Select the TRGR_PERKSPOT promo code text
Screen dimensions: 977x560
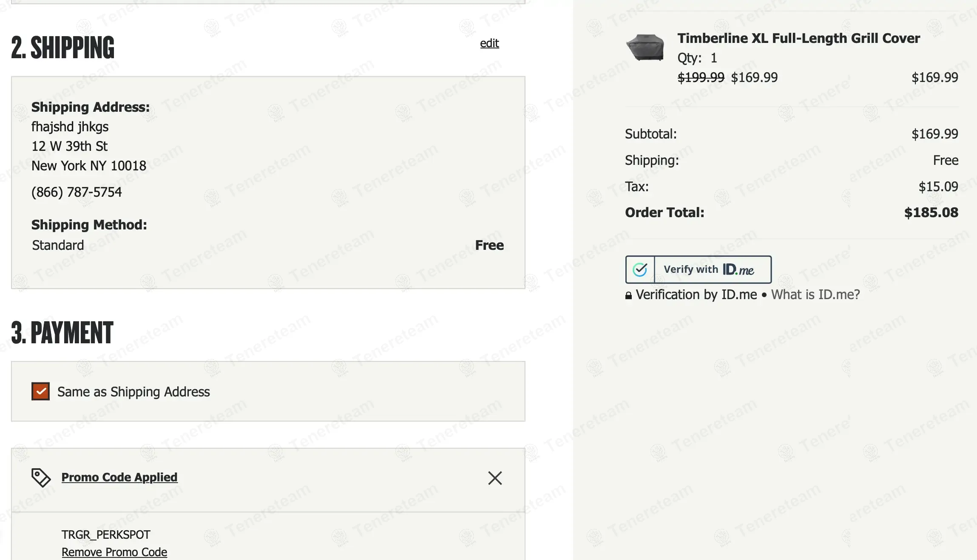pyautogui.click(x=106, y=534)
